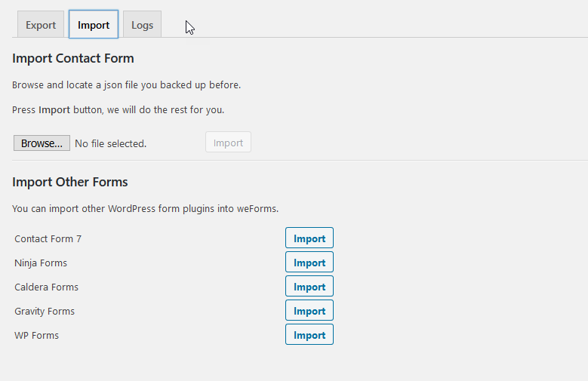This screenshot has height=381, width=588.
Task: Switch to the Export tab
Action: tap(41, 25)
